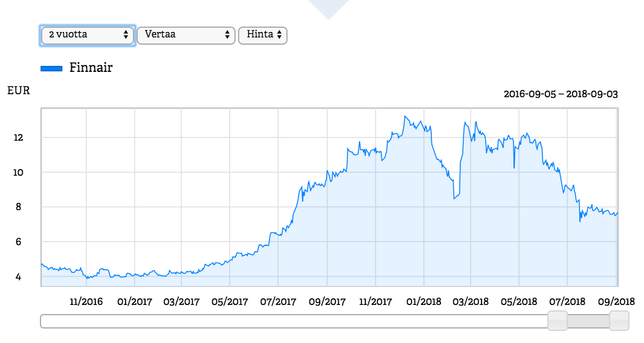Click the shaded range between slider handles
This screenshot has width=644, height=343.
pos(588,321)
